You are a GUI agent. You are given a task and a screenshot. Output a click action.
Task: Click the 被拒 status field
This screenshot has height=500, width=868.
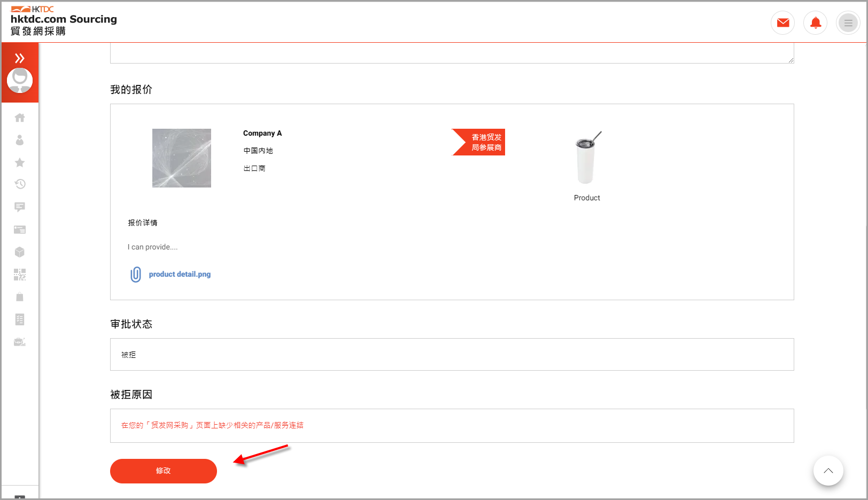click(x=452, y=355)
